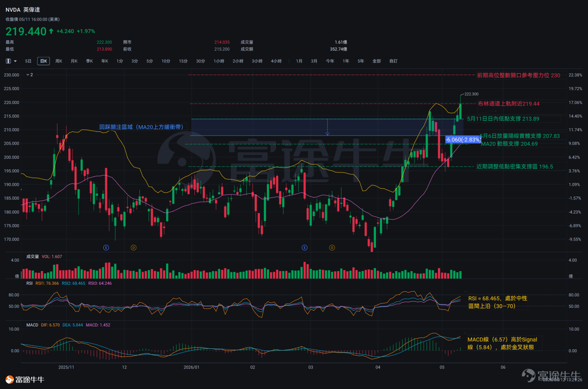Select the 5月6日放量陽線實體支撐 207.83 annotation
This screenshot has height=389, width=588.
pyautogui.click(x=520, y=136)
